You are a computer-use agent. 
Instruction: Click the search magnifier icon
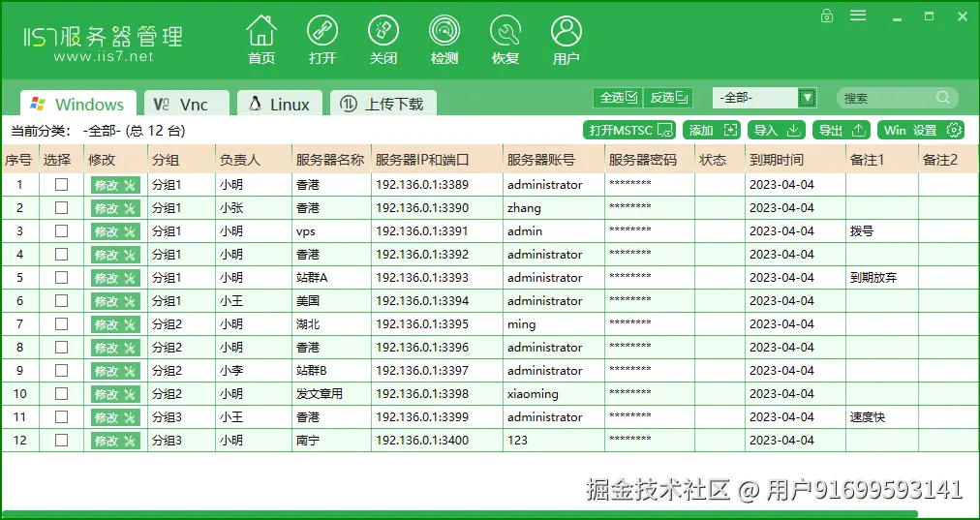(x=943, y=98)
